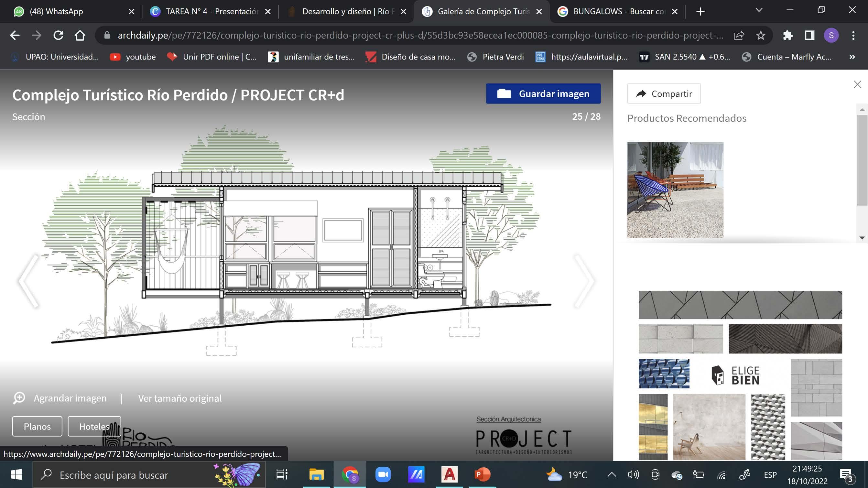Screen dimensions: 868x488
Task: Open the Compartir share button
Action: pyautogui.click(x=664, y=94)
